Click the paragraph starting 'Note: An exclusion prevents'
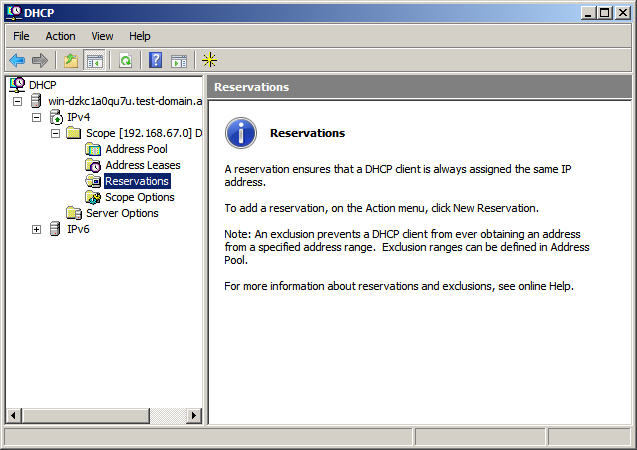The width and height of the screenshot is (637, 450). click(407, 247)
